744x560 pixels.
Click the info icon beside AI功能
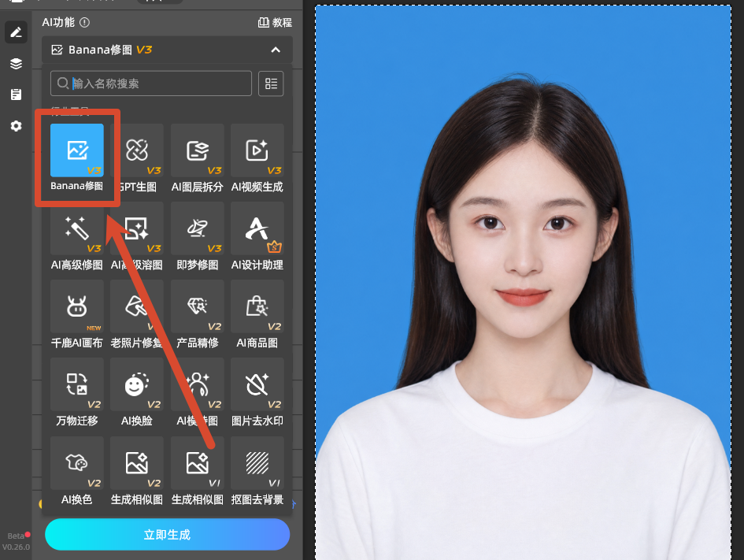click(84, 22)
